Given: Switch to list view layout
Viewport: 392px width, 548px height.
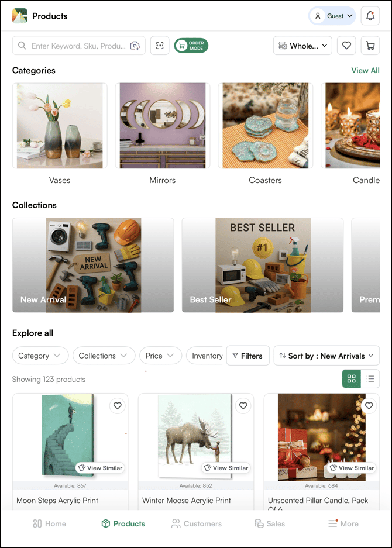Looking at the screenshot, I should [x=370, y=379].
